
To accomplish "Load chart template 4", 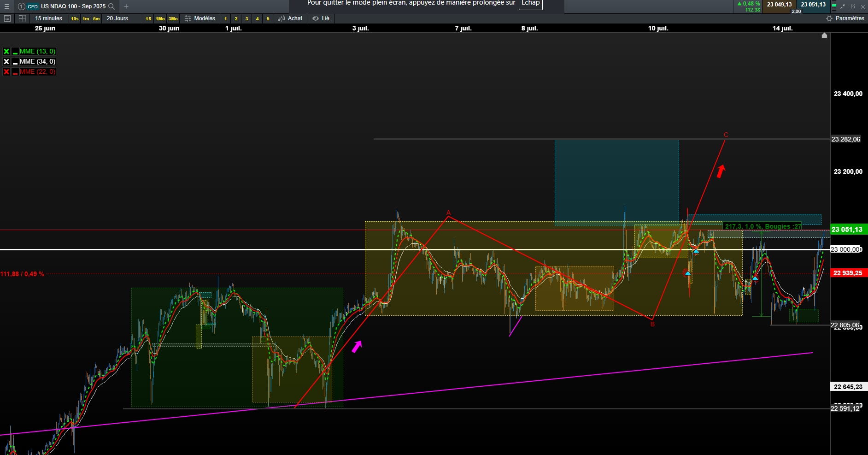I will tap(258, 19).
